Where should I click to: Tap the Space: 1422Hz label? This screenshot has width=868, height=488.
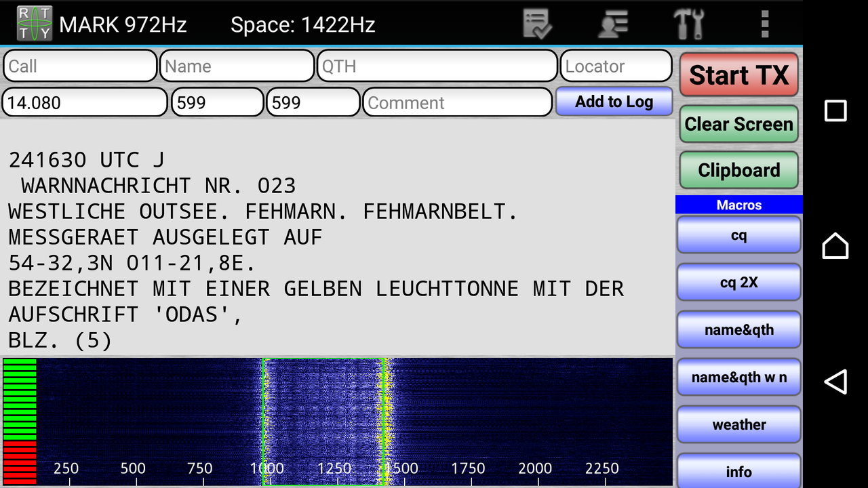[302, 25]
